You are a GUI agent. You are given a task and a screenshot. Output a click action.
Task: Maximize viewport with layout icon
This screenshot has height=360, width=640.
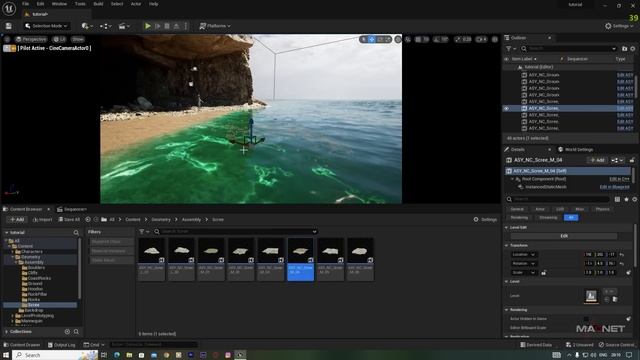coord(495,39)
